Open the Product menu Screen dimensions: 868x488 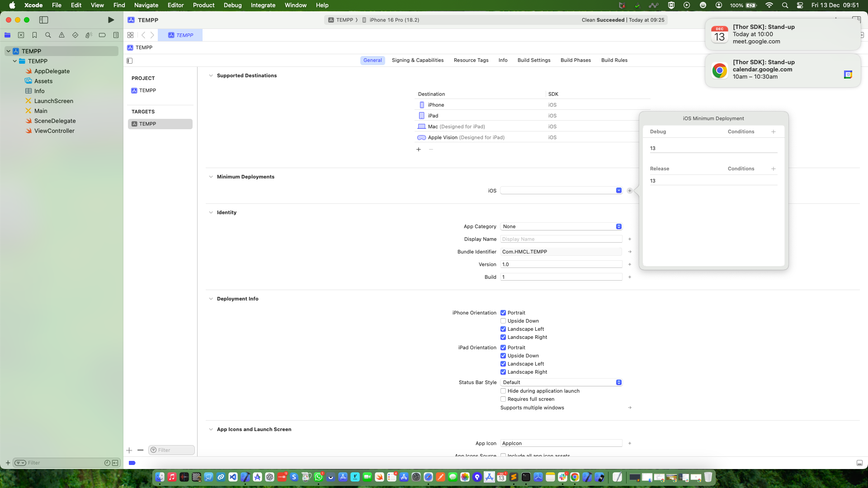click(x=203, y=5)
